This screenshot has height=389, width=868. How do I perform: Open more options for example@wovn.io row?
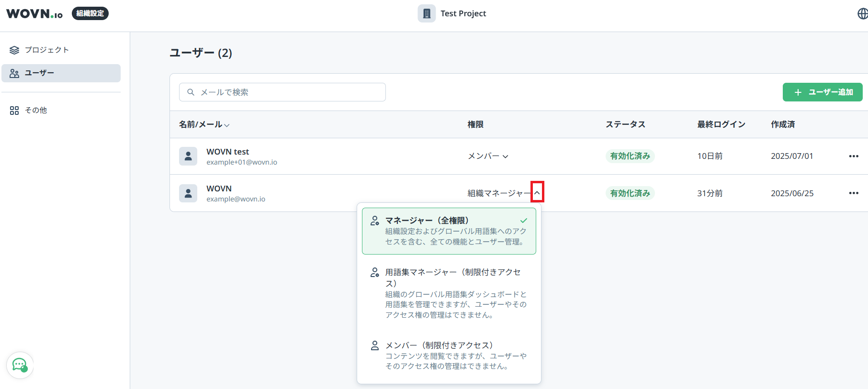coord(854,193)
